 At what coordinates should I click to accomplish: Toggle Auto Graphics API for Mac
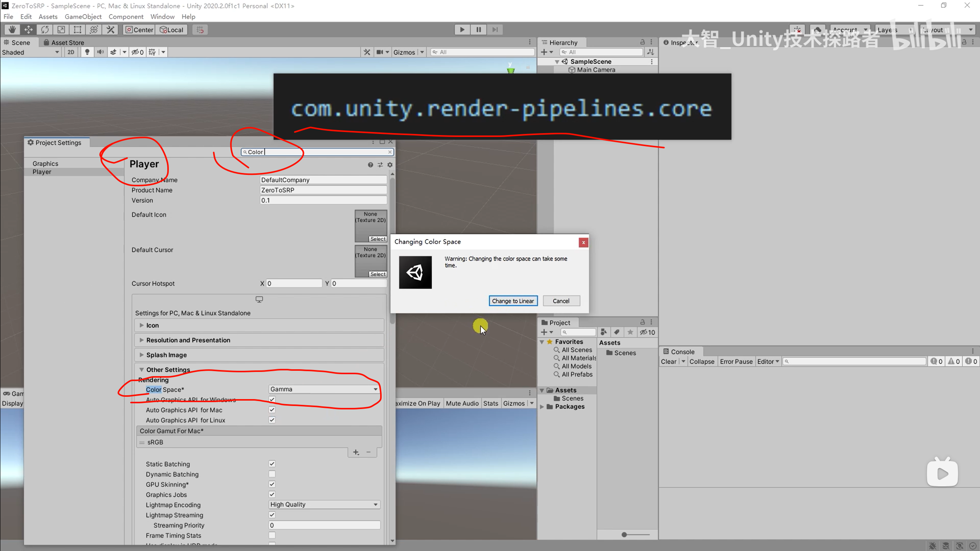pos(272,409)
